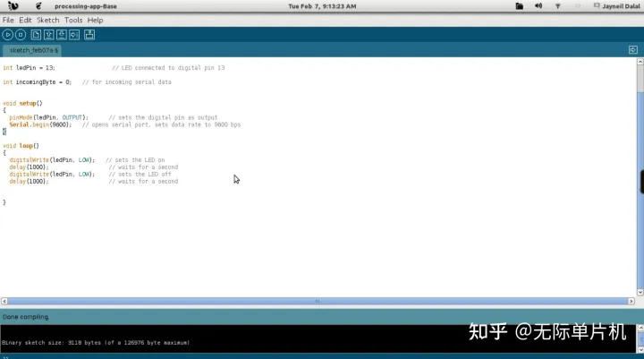
Task: Open a sketch with the up-arrow icon
Action: point(48,35)
